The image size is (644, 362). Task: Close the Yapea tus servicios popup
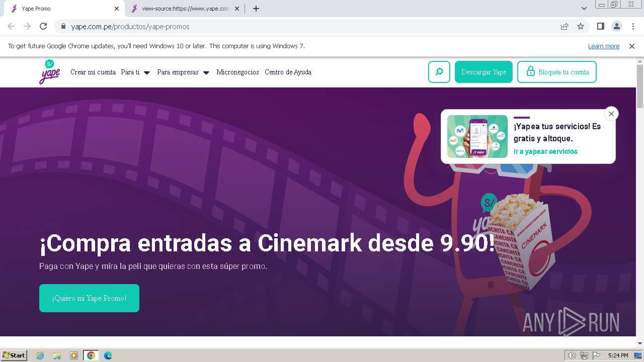pyautogui.click(x=611, y=114)
